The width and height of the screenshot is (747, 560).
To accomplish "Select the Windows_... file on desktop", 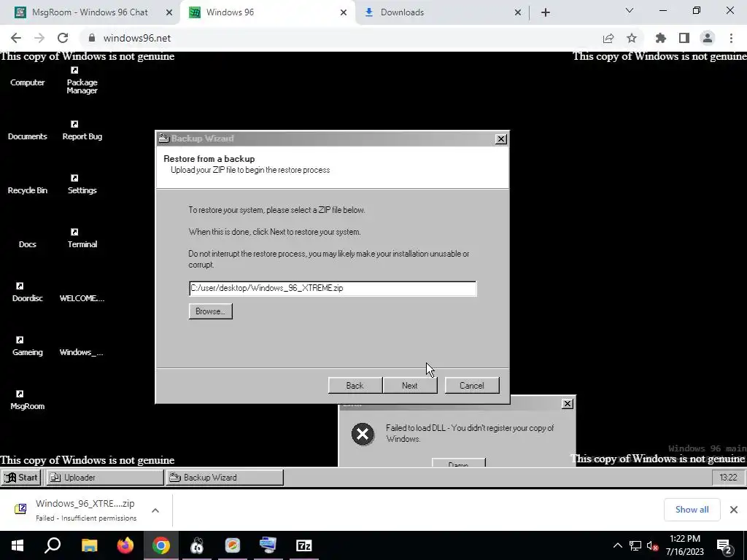I will tap(82, 352).
